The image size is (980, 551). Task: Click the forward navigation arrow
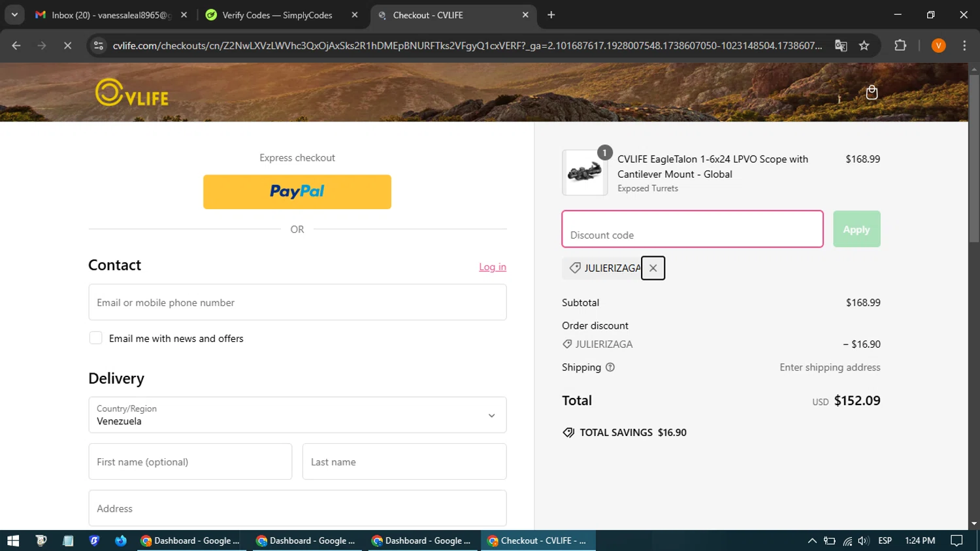42,46
